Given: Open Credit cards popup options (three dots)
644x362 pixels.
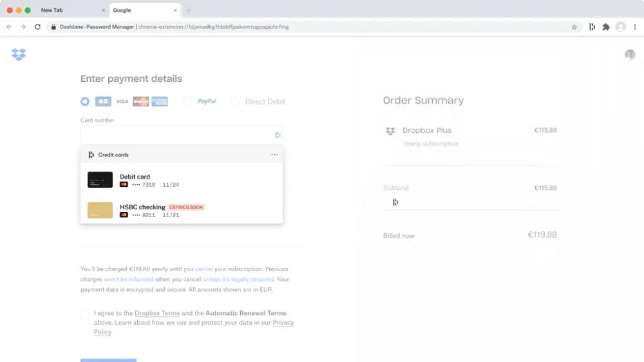Looking at the screenshot, I should pyautogui.click(x=274, y=155).
